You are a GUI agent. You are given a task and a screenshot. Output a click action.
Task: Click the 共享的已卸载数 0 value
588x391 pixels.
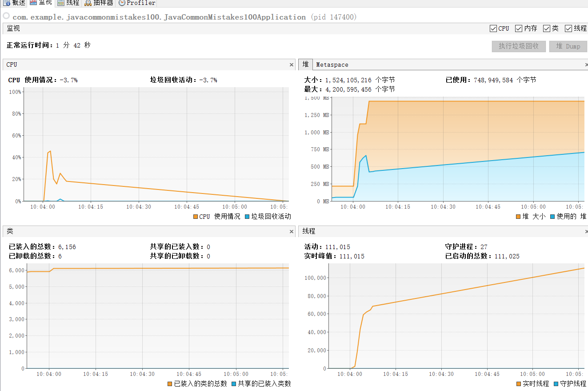[208, 256]
